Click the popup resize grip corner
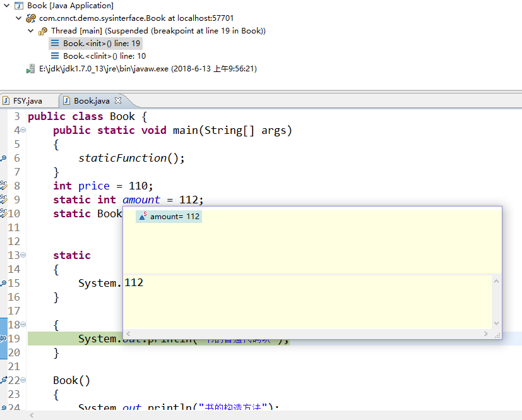The image size is (522, 420). (497, 335)
